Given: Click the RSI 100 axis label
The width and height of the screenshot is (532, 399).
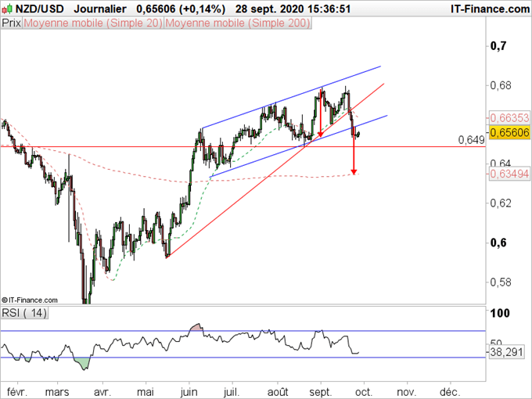Looking at the screenshot, I should [x=500, y=313].
